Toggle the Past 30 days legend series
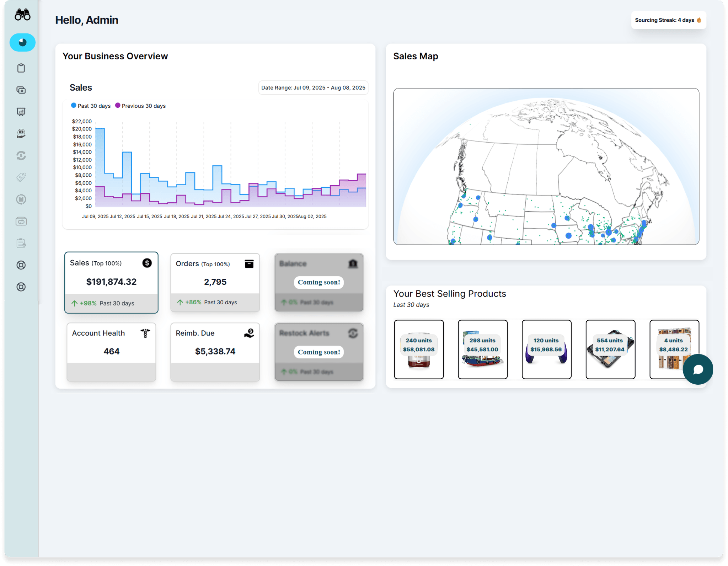The width and height of the screenshot is (728, 566). point(91,106)
